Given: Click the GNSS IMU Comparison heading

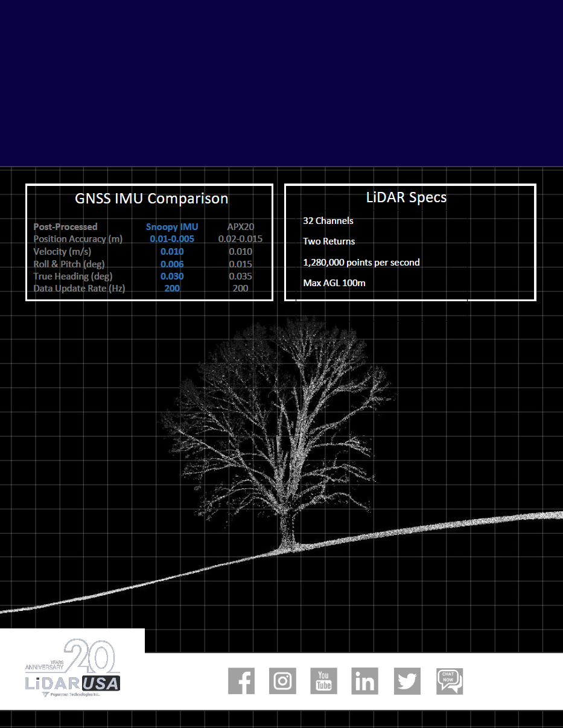Looking at the screenshot, I should click(x=151, y=198).
